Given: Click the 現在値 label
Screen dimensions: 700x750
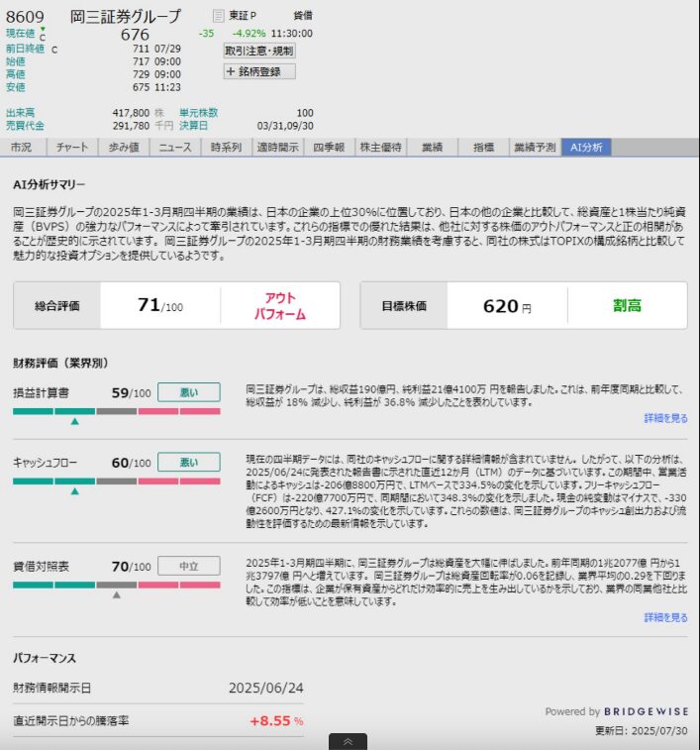Looking at the screenshot, I should pyautogui.click(x=20, y=33).
